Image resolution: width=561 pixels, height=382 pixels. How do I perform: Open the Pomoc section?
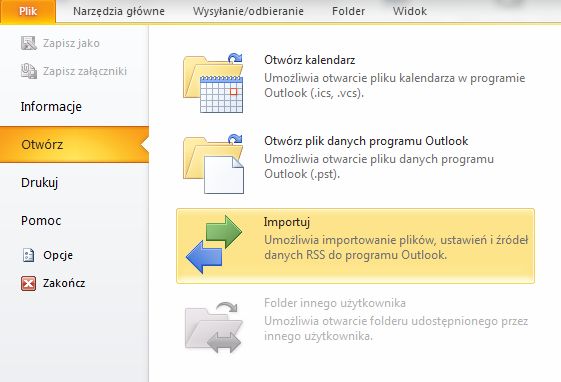coord(41,221)
